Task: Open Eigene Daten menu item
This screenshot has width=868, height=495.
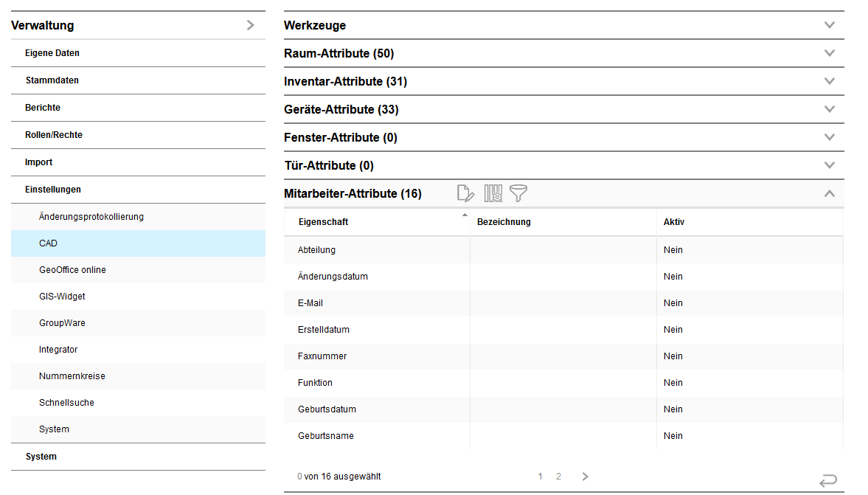Action: pos(52,53)
